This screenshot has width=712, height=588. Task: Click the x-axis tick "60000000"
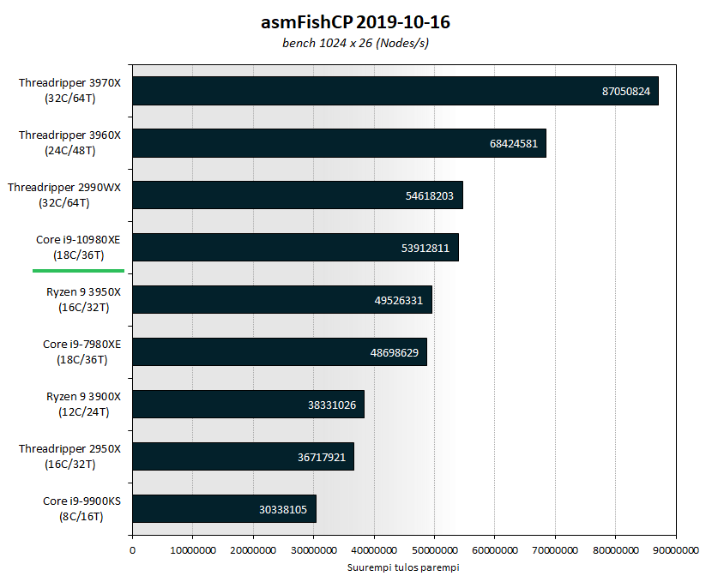pos(495,550)
